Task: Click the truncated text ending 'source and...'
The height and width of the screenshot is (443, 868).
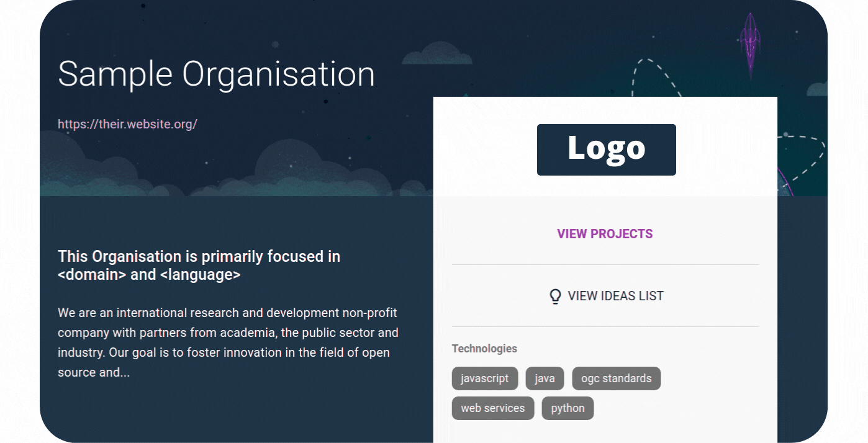Action: [94, 373]
